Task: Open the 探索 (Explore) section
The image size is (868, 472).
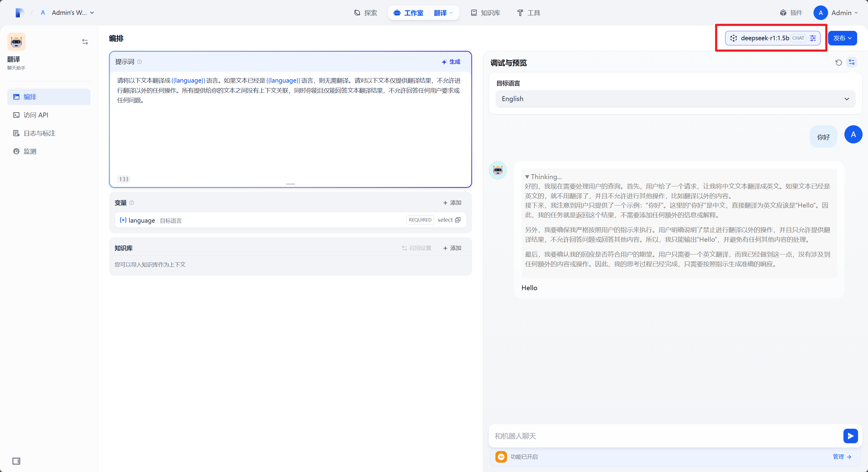Action: 366,13
